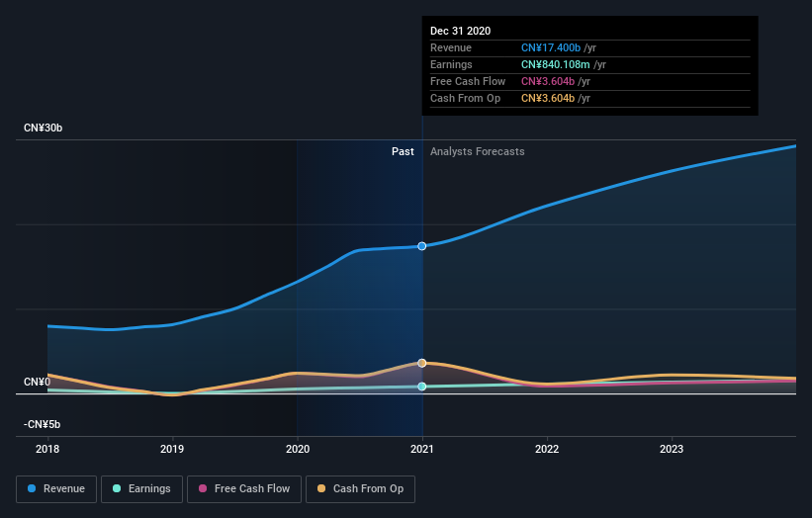Click the Free Cash Flow CN¥3.604b value

[548, 81]
